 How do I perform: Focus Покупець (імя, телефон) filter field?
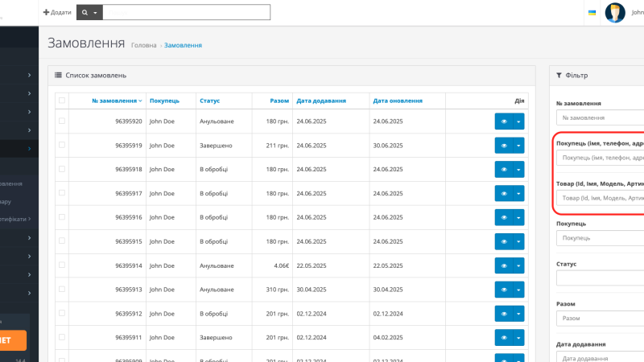(600, 158)
